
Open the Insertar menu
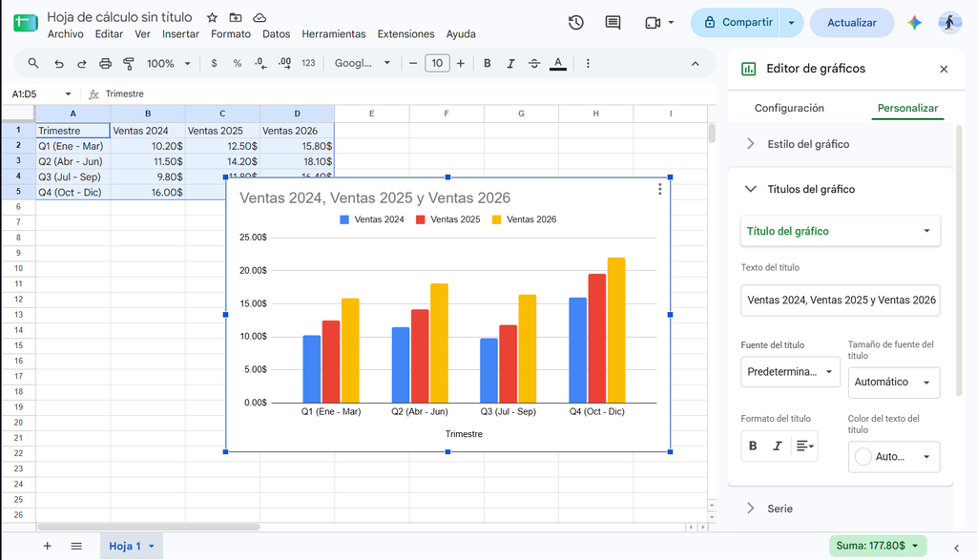point(180,34)
